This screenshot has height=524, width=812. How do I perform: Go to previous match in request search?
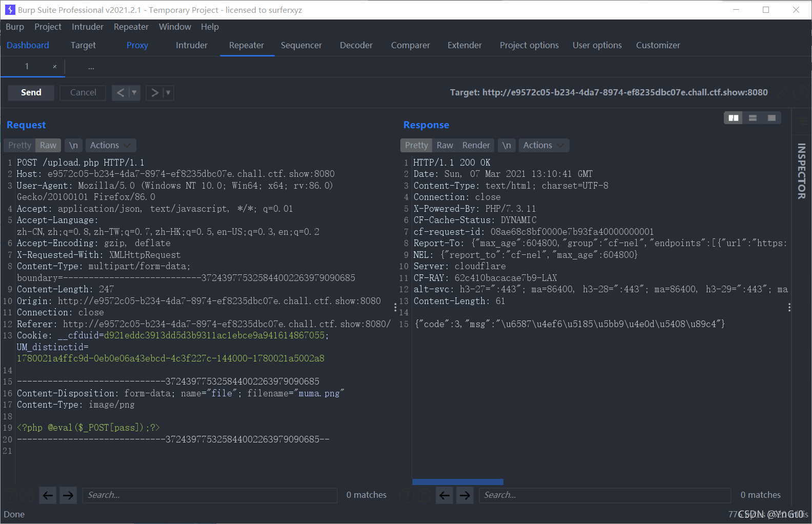click(x=48, y=495)
